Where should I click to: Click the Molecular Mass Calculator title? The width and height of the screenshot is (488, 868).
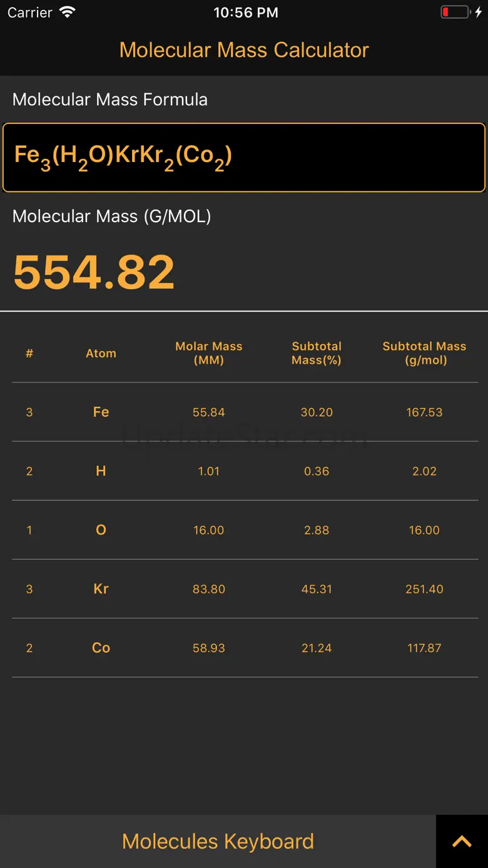click(x=244, y=50)
